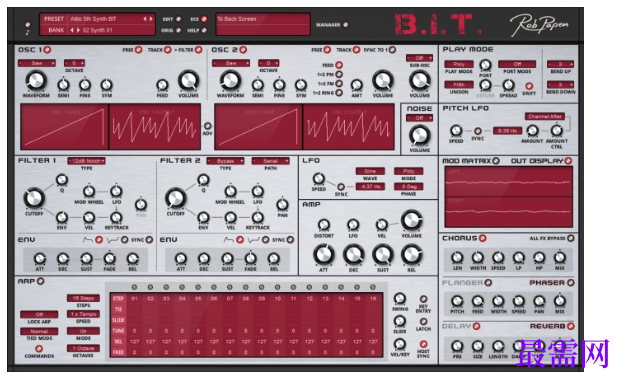Open the NOISE type dropdown
Viewport: 628px width, 385px height.
[x=419, y=118]
